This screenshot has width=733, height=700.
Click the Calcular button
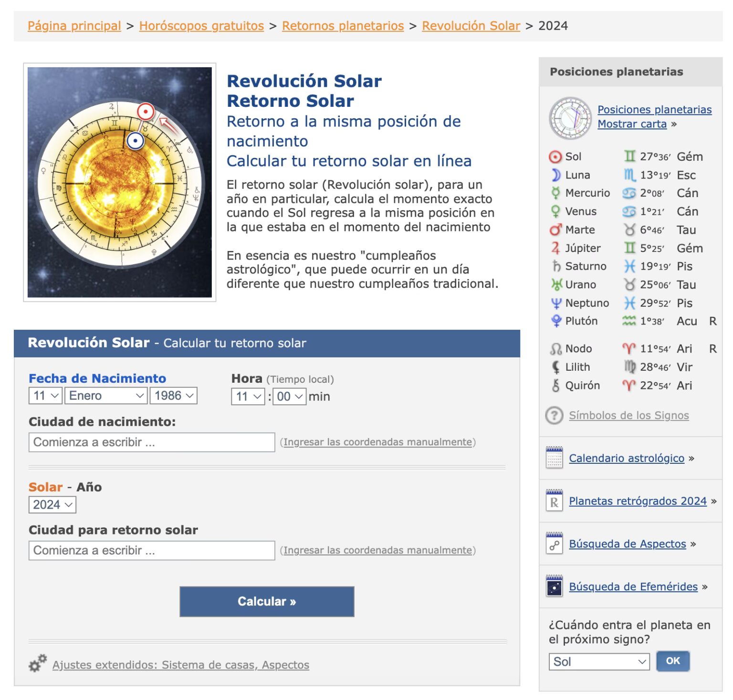267,601
